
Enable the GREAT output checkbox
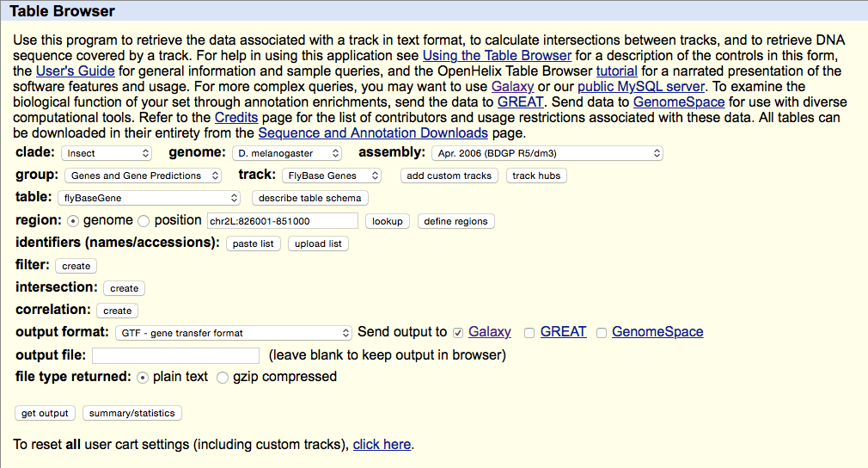(x=529, y=332)
